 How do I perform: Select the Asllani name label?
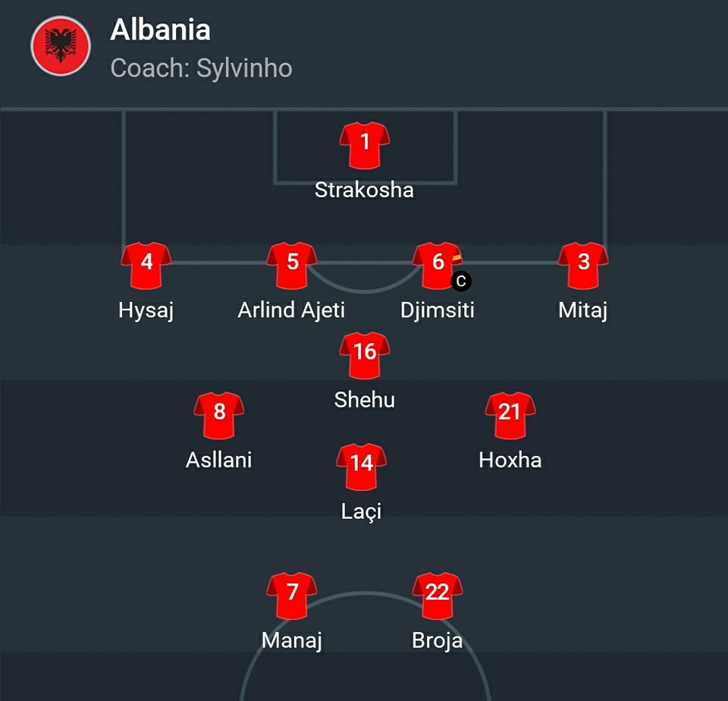point(219,460)
